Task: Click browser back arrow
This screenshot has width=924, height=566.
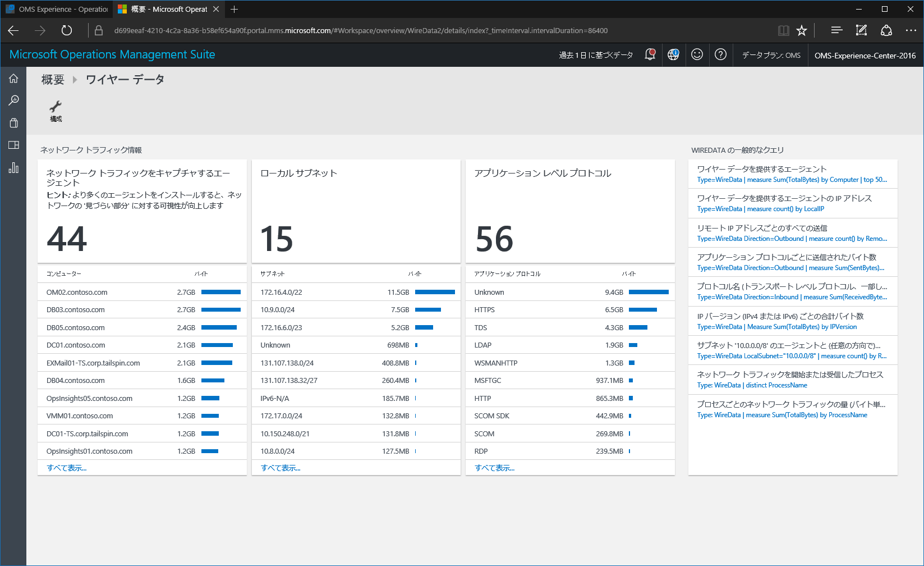Action: 13,30
